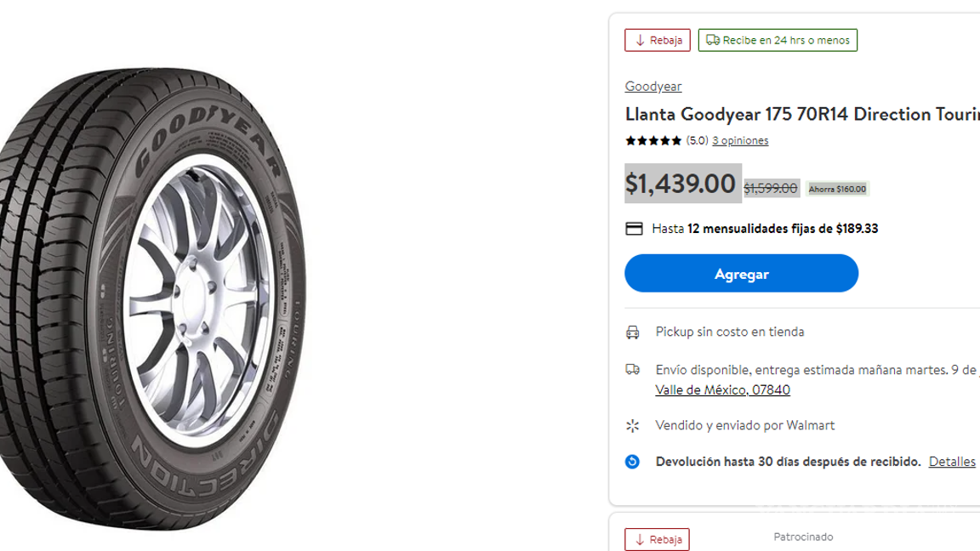Click the Valle de México, 07840 link

(722, 389)
